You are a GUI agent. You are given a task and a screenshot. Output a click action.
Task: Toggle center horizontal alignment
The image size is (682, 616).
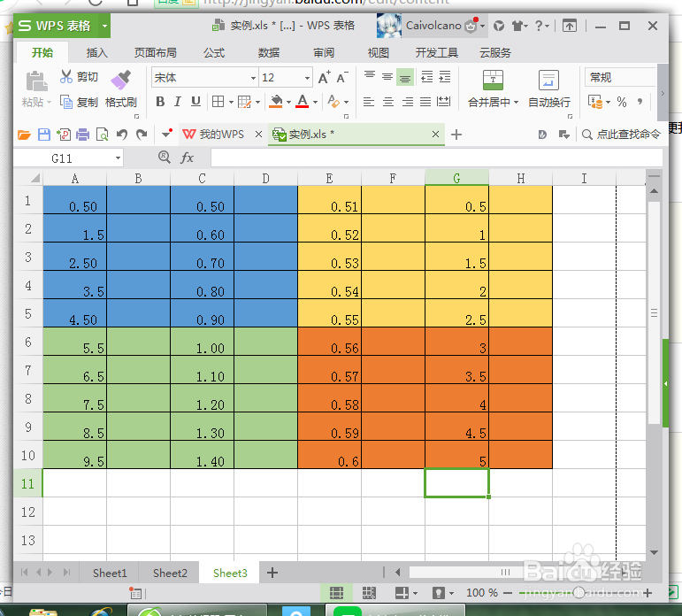(388, 102)
